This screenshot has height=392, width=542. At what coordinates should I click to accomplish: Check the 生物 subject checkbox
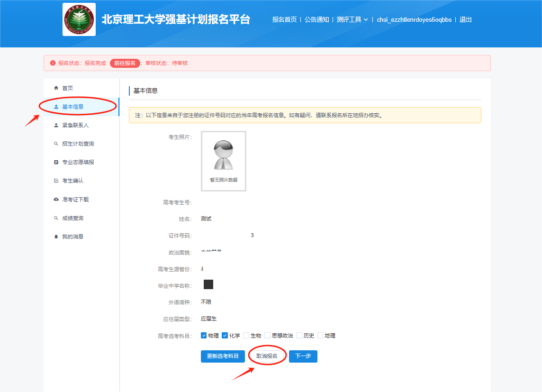pyautogui.click(x=246, y=336)
